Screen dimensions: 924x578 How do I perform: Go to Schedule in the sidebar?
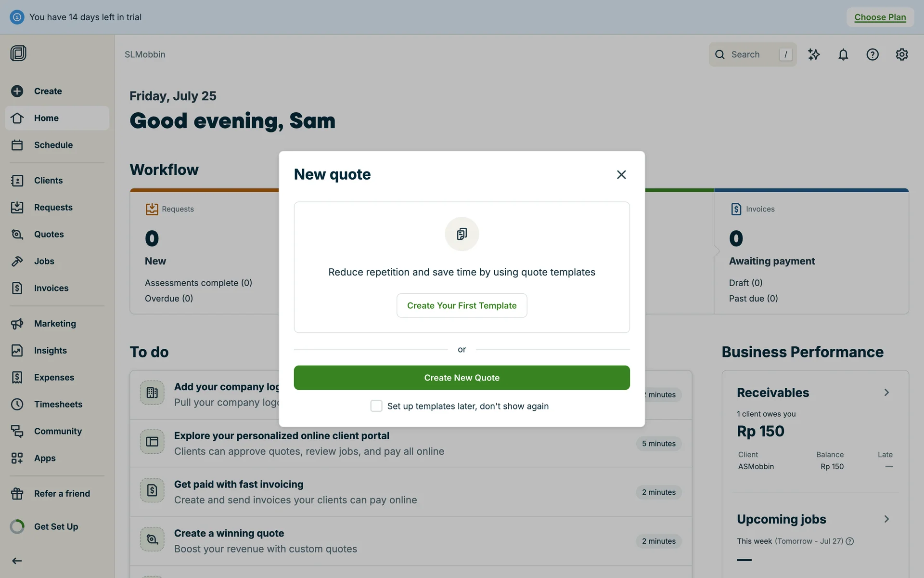pyautogui.click(x=53, y=145)
